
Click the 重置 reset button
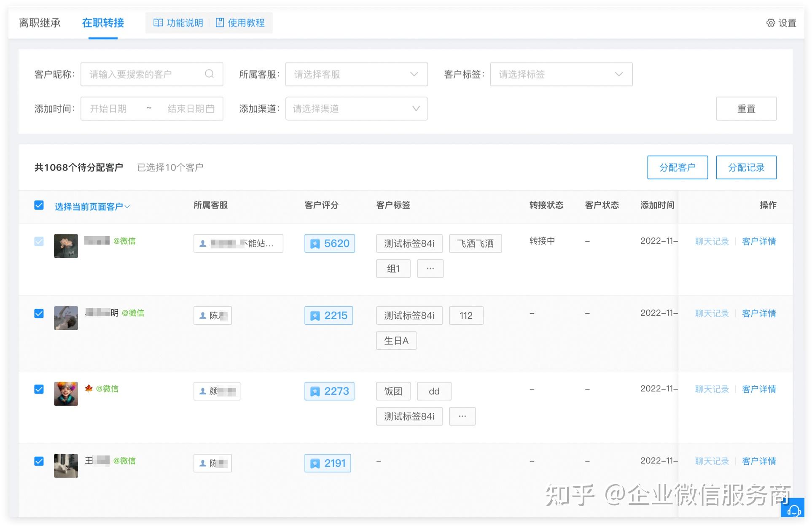pos(746,109)
